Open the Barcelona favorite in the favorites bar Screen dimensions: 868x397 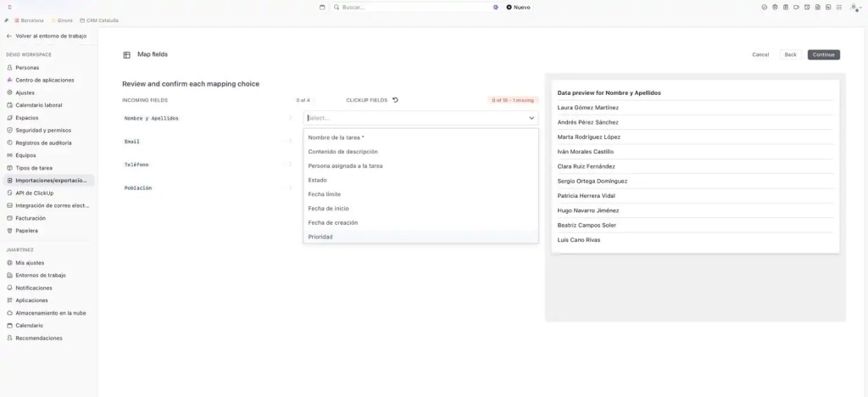pyautogui.click(x=30, y=20)
